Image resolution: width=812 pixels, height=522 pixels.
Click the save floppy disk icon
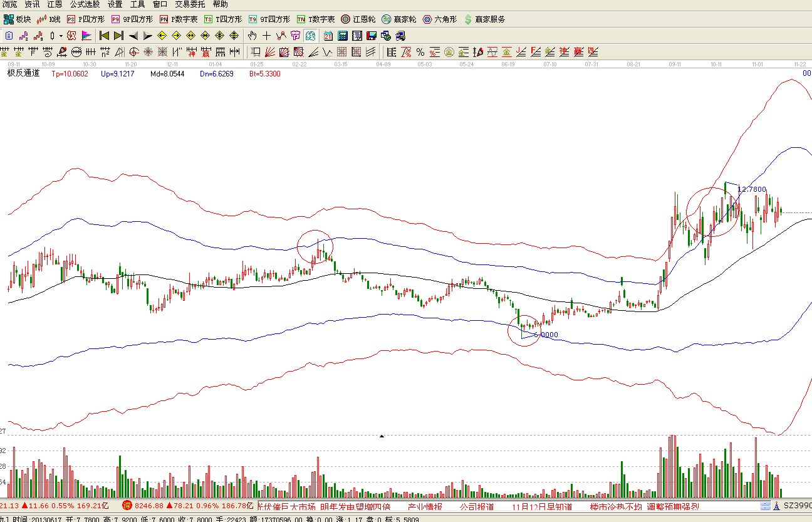click(x=372, y=36)
